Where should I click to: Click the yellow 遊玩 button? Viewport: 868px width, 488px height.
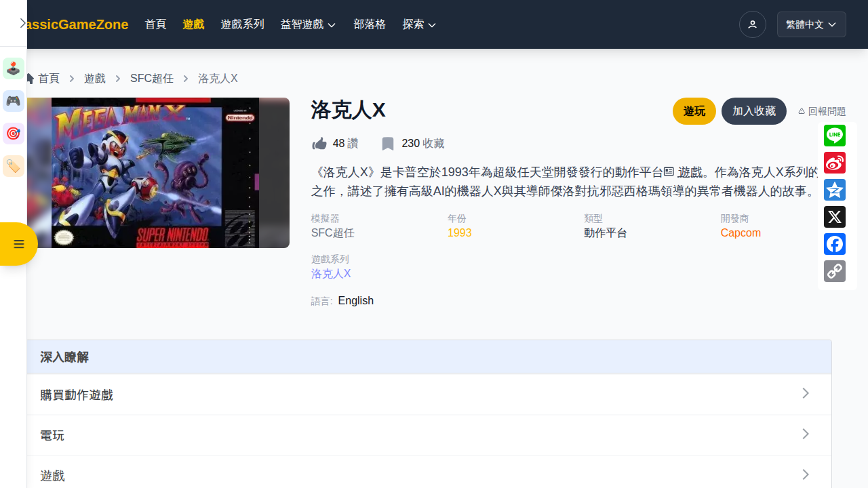coord(694,111)
